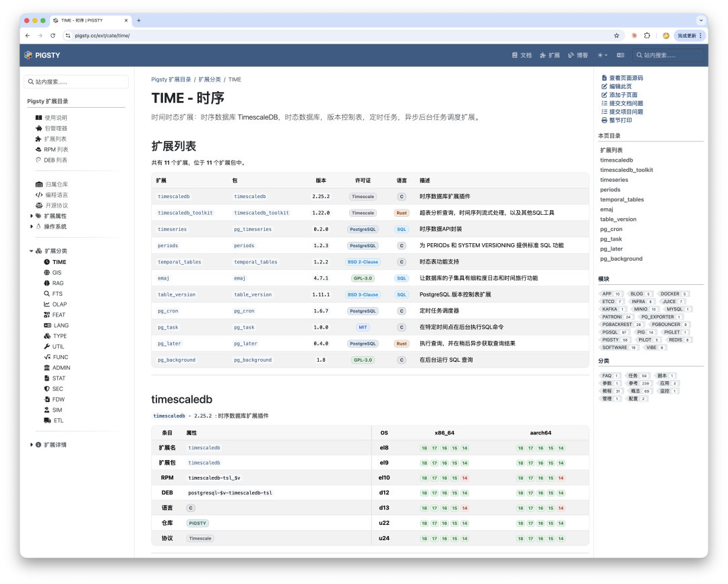The image size is (728, 584).
Task: Click the RPM 列表 red hat icon
Action: click(38, 150)
